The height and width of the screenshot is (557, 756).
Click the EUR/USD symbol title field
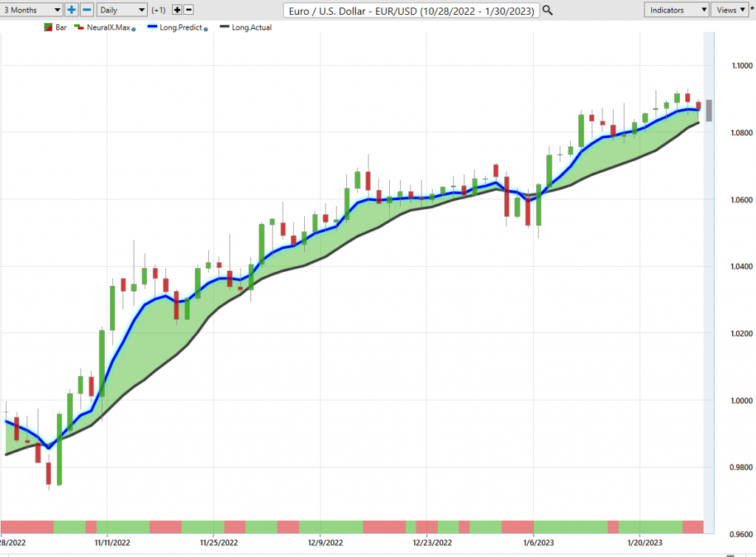click(x=410, y=10)
